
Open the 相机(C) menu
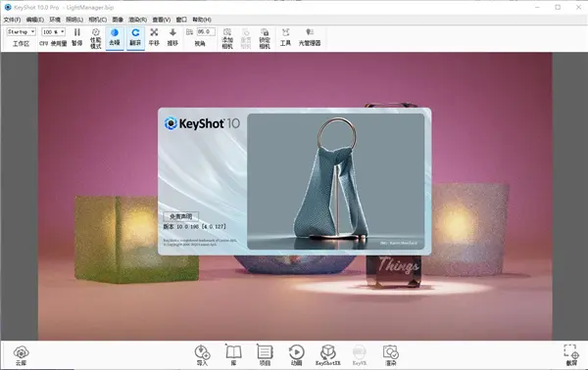[97, 20]
